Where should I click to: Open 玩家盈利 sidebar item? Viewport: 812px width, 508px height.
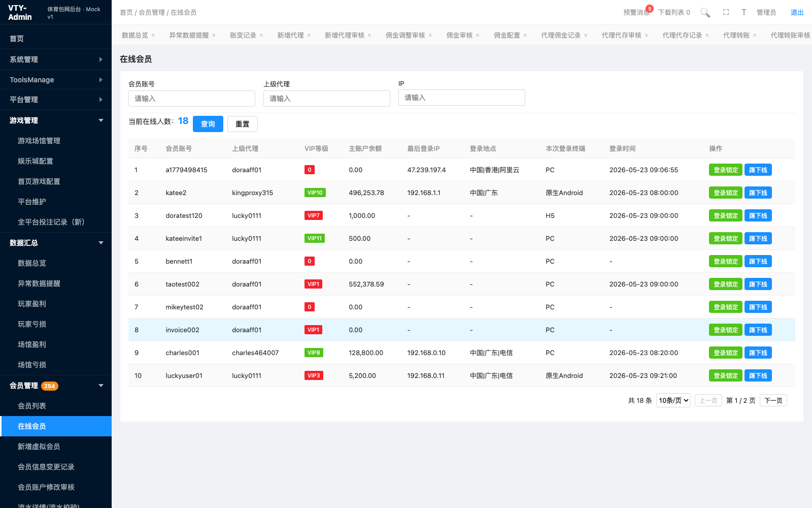[56, 304]
